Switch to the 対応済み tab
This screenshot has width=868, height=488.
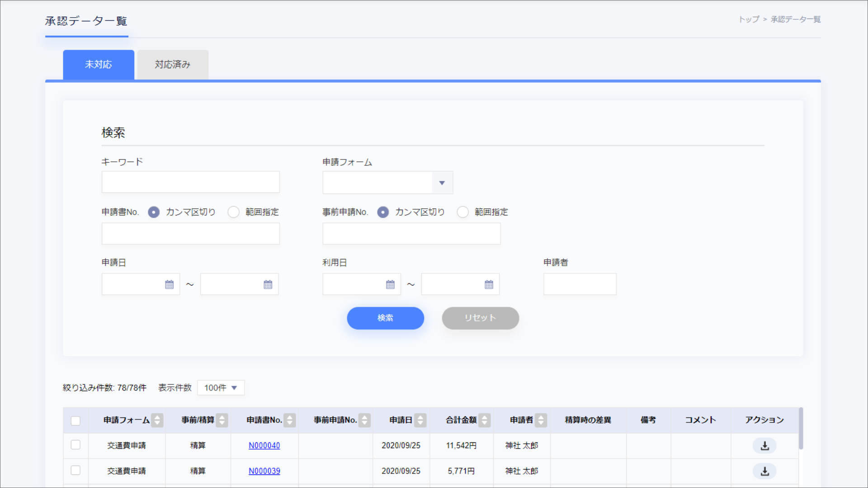click(173, 65)
